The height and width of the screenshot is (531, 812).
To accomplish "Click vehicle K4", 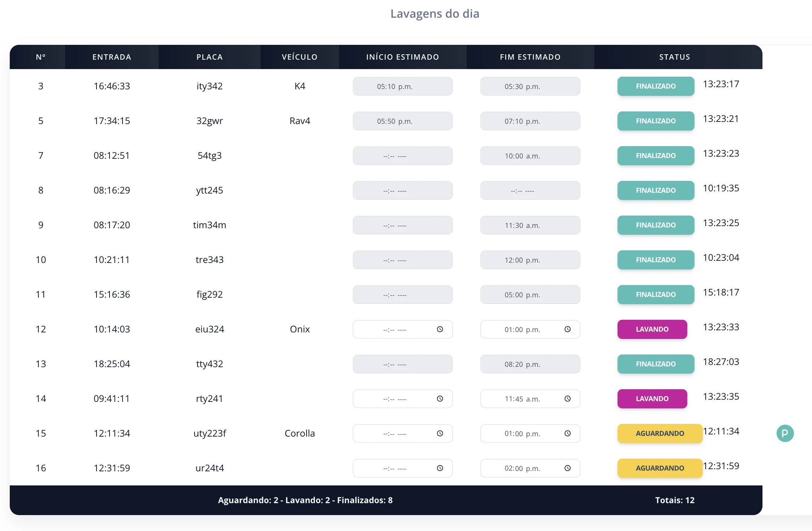I will coord(300,86).
